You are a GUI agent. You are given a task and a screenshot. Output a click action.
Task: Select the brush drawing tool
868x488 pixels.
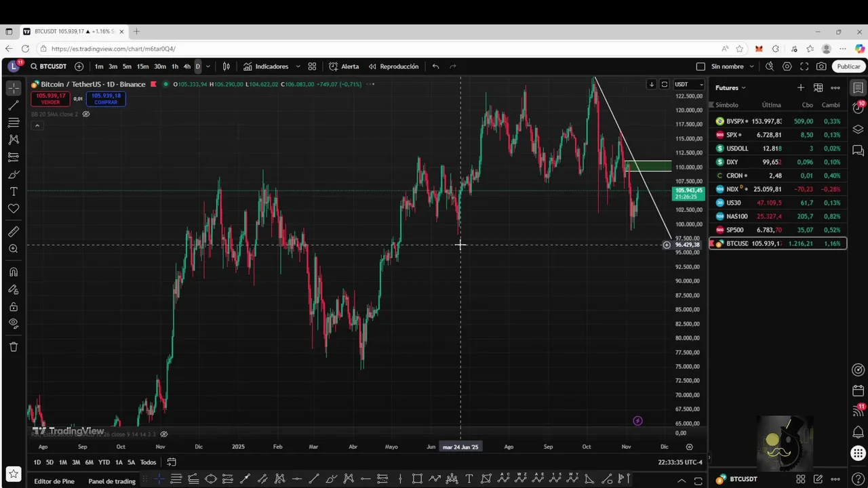coord(14,174)
